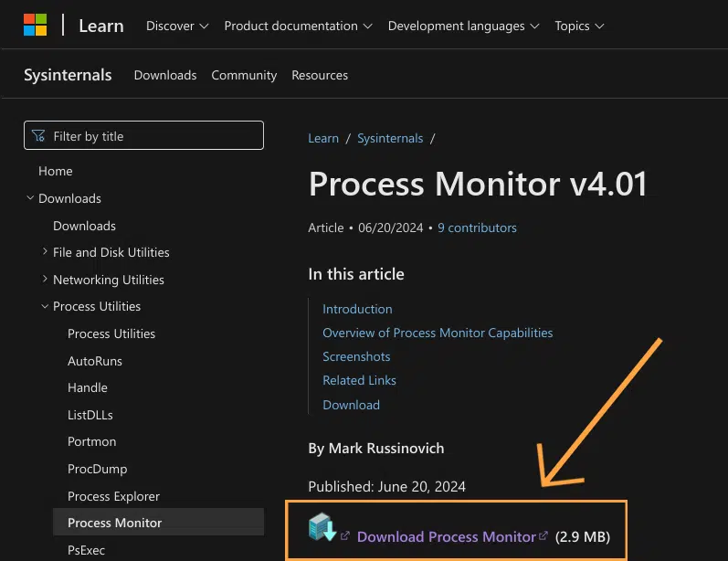Expand the Topics dropdown menu
Viewport: 728px width, 561px height.
(x=579, y=26)
